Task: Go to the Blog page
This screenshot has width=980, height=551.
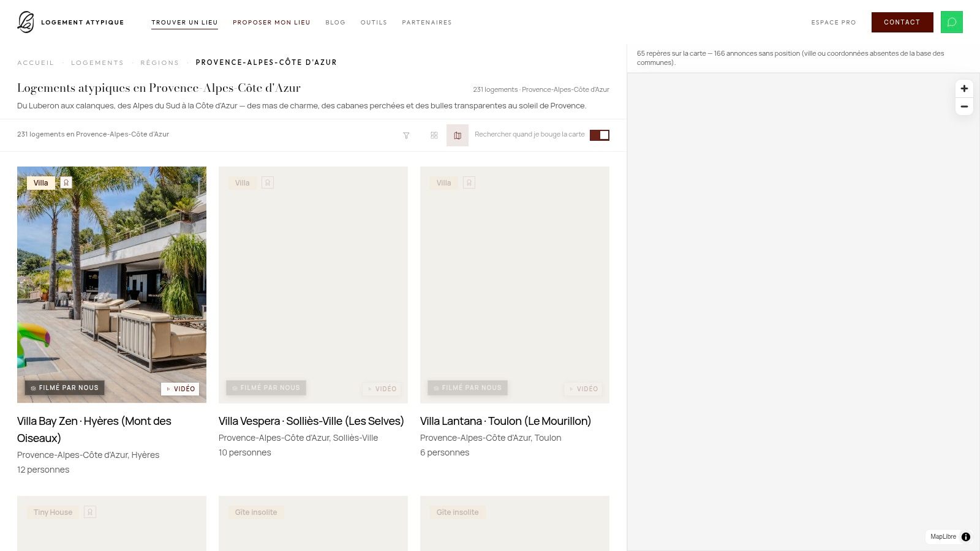Action: pos(335,22)
